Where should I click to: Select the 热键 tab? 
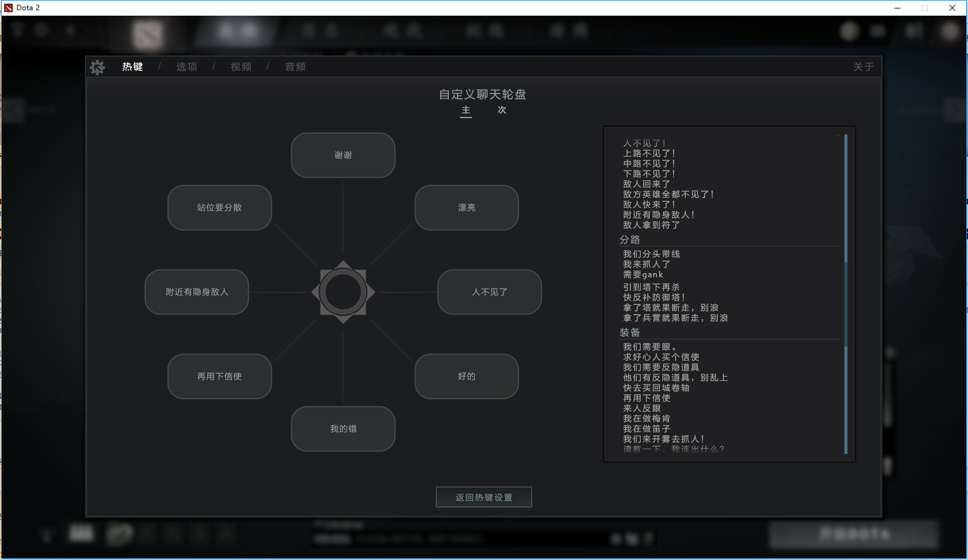tap(133, 67)
